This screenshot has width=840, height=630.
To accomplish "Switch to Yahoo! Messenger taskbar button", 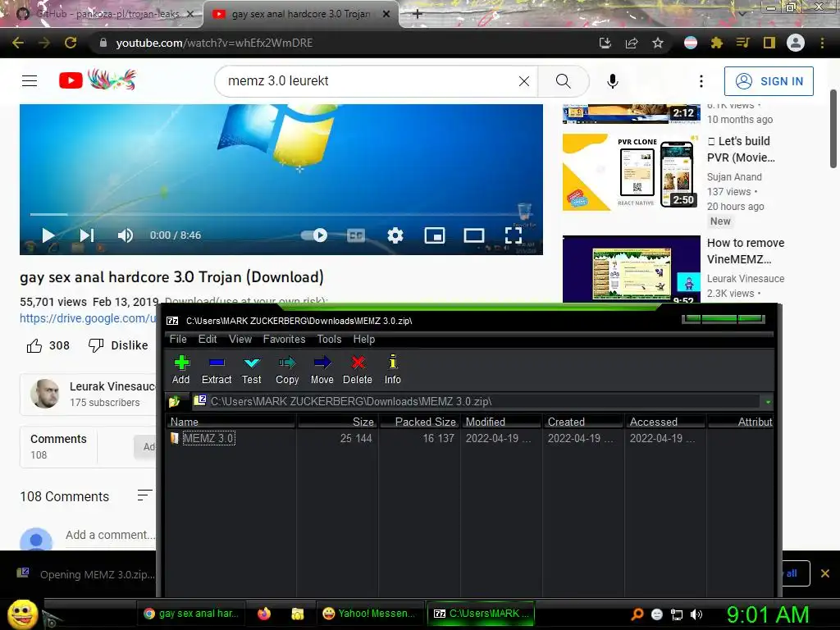I will (x=370, y=614).
